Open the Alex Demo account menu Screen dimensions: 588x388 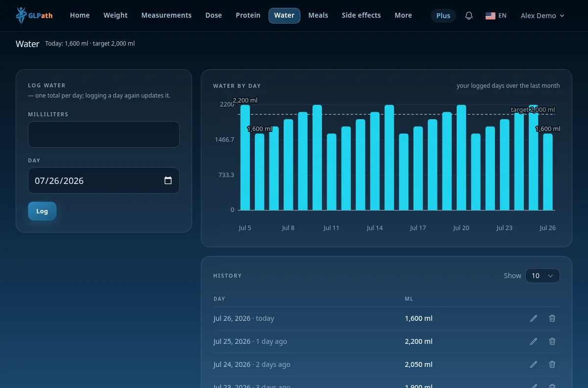(542, 16)
